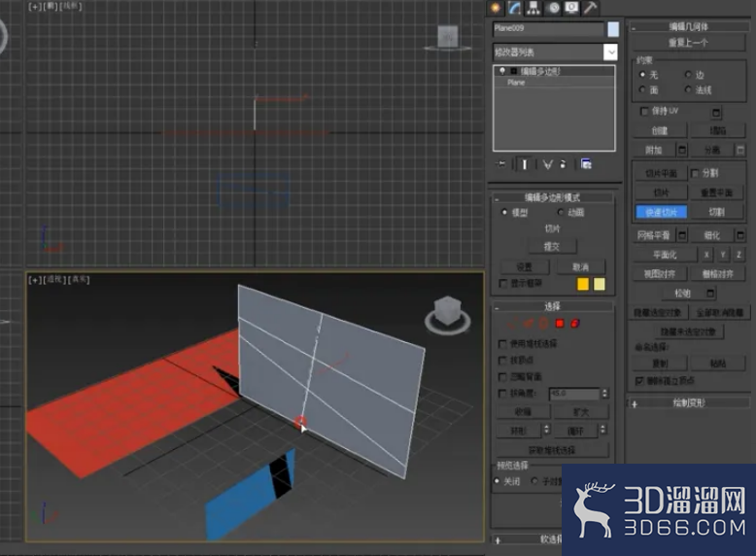Select the 面 constraint radio button
756x556 pixels.
642,89
